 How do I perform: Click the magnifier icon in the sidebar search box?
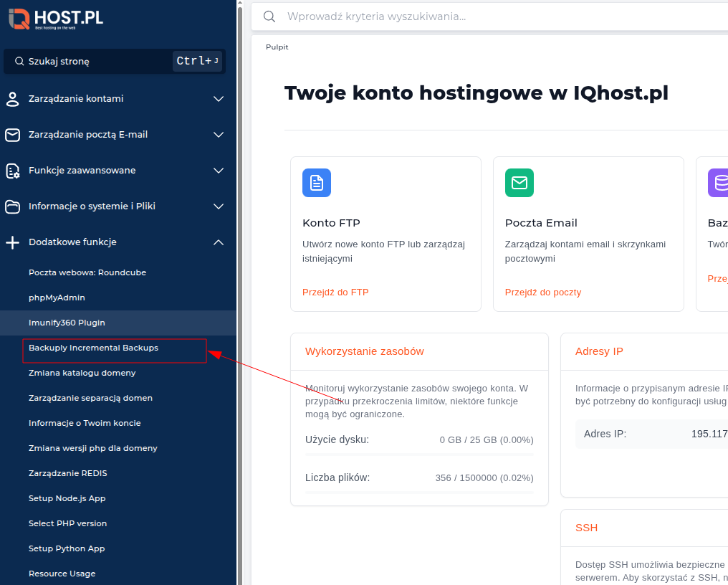click(19, 61)
